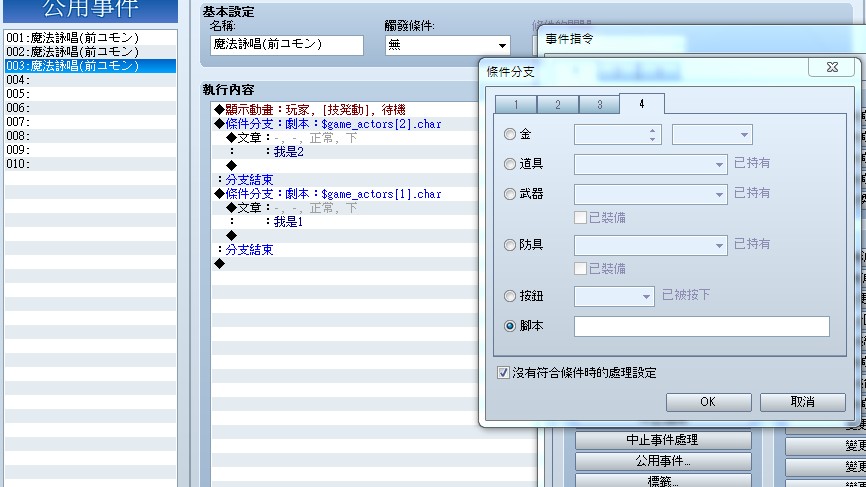Switch to tab 2 in 條件分支 dialog
This screenshot has width=866, height=487.
pyautogui.click(x=558, y=104)
